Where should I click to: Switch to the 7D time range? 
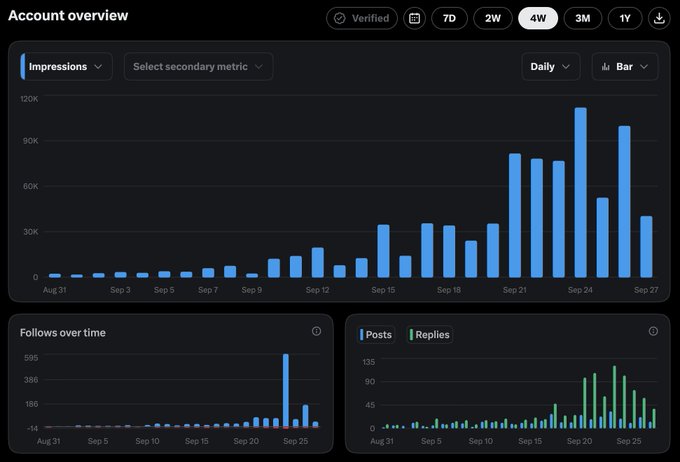(x=449, y=18)
